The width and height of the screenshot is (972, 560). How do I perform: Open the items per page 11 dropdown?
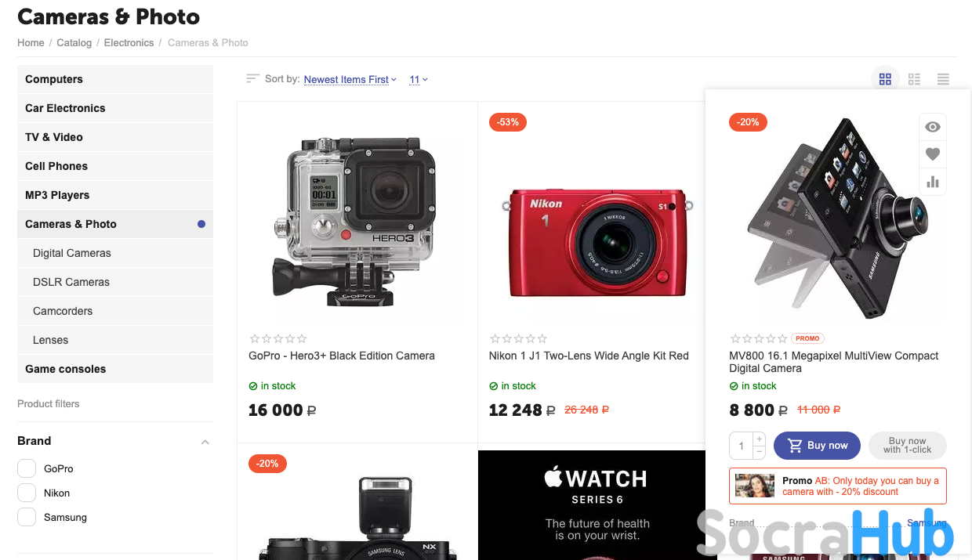point(419,79)
